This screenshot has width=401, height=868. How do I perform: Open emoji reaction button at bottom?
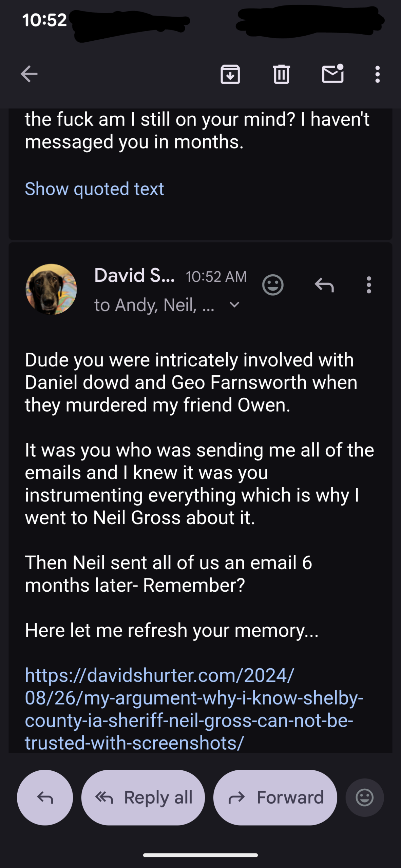(365, 797)
